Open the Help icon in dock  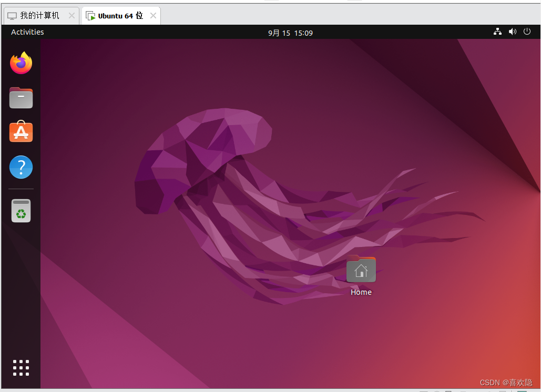(21, 167)
